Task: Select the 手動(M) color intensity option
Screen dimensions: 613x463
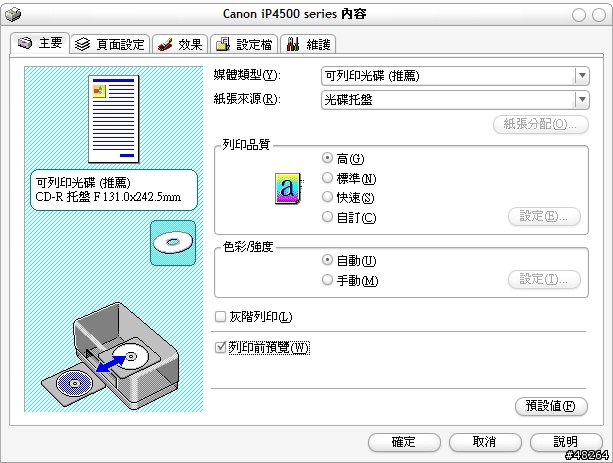Action: 327,280
